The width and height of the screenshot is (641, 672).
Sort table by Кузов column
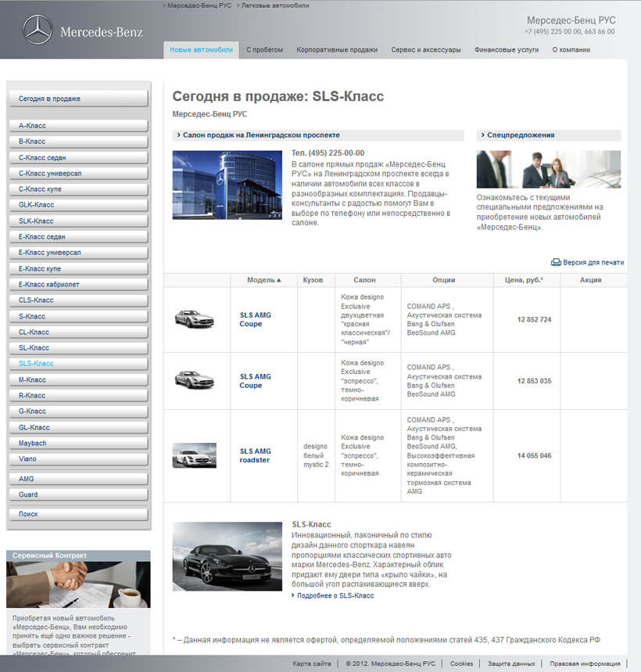313,280
